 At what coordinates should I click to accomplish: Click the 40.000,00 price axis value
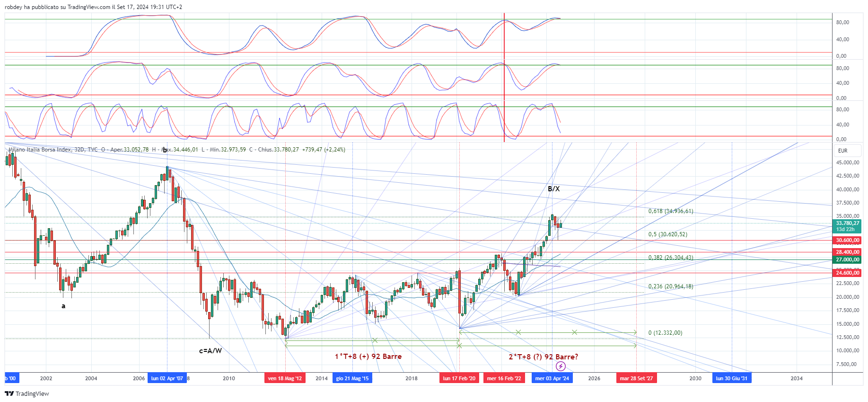[x=848, y=189]
